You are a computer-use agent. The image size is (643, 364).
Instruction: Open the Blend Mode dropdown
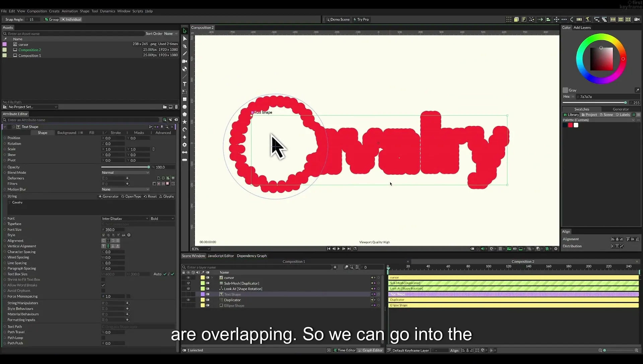point(125,173)
